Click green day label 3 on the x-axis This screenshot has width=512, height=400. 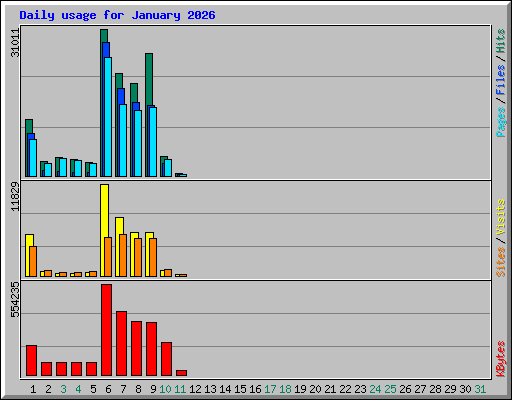[63, 389]
